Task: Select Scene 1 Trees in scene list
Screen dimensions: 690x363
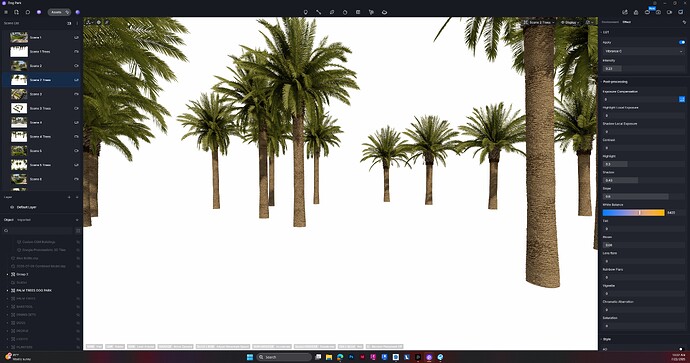Action: 40,52
